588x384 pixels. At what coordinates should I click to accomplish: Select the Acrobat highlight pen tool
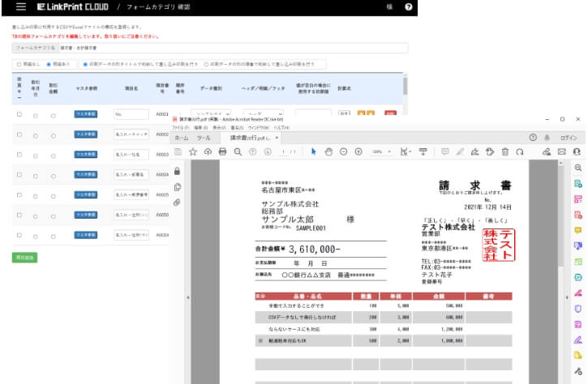pyautogui.click(x=460, y=151)
